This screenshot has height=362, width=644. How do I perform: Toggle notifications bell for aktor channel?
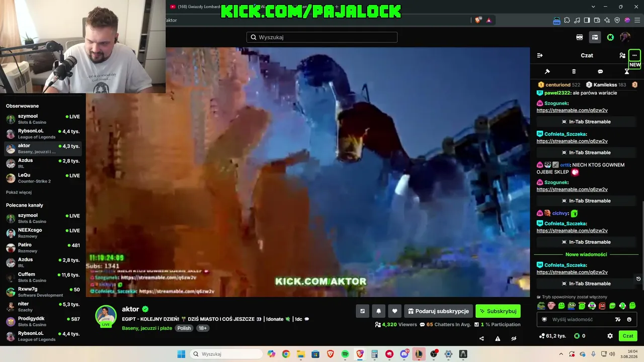pos(378,311)
